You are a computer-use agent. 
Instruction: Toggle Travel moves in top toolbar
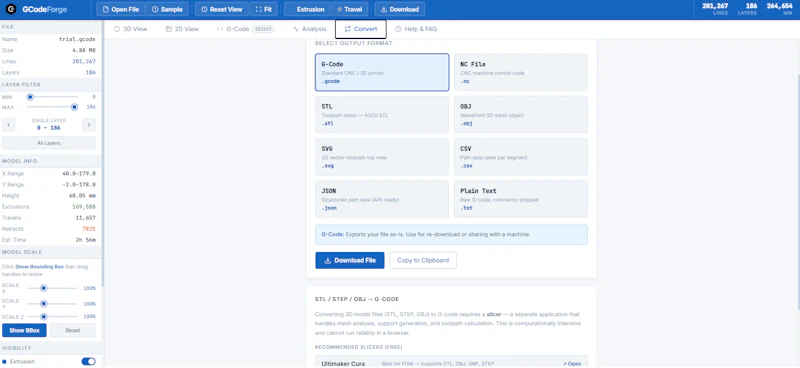tap(350, 9)
